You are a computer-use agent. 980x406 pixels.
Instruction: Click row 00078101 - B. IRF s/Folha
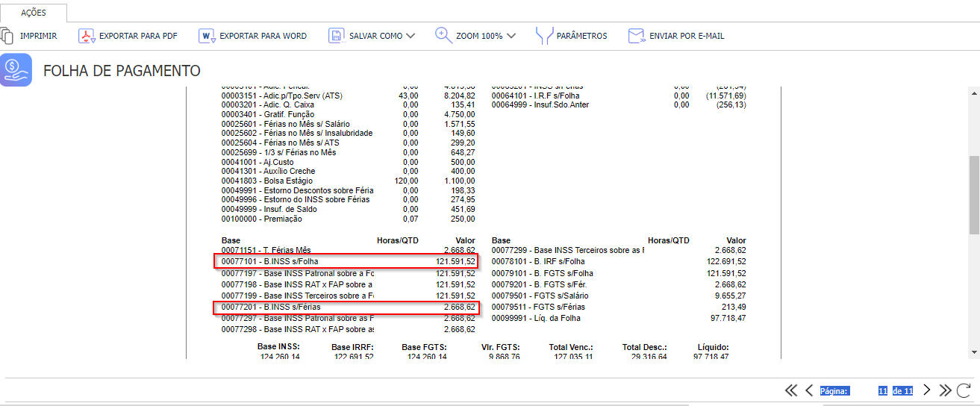pyautogui.click(x=619, y=261)
